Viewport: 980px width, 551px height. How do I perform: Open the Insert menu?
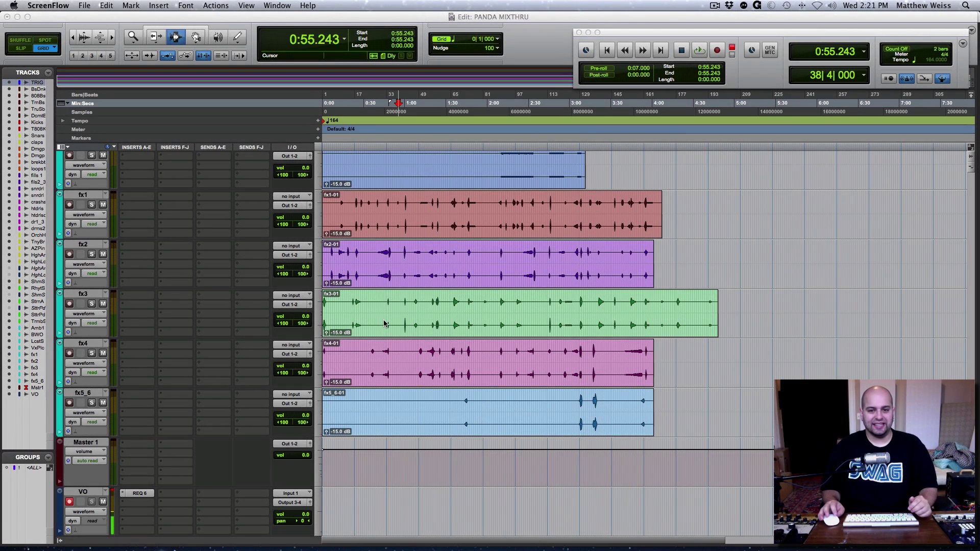tap(159, 6)
